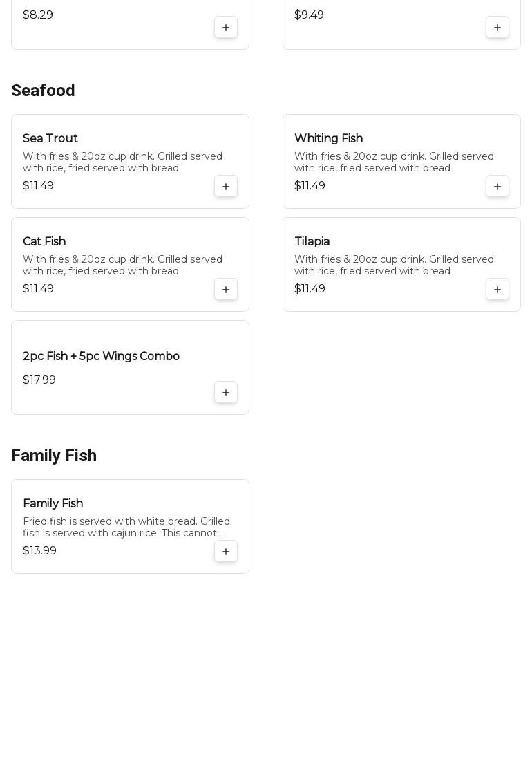
Task: Add 2pc Fish + 5pc Wings Combo
Action: pyautogui.click(x=226, y=393)
